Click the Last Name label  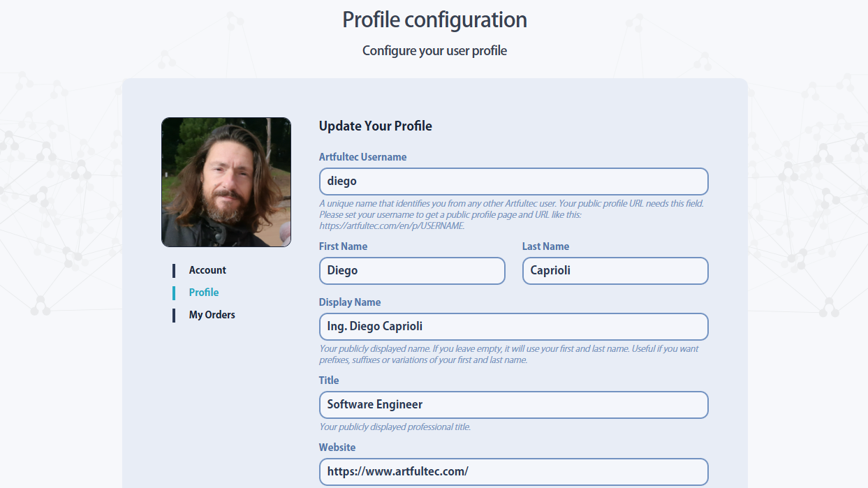545,246
